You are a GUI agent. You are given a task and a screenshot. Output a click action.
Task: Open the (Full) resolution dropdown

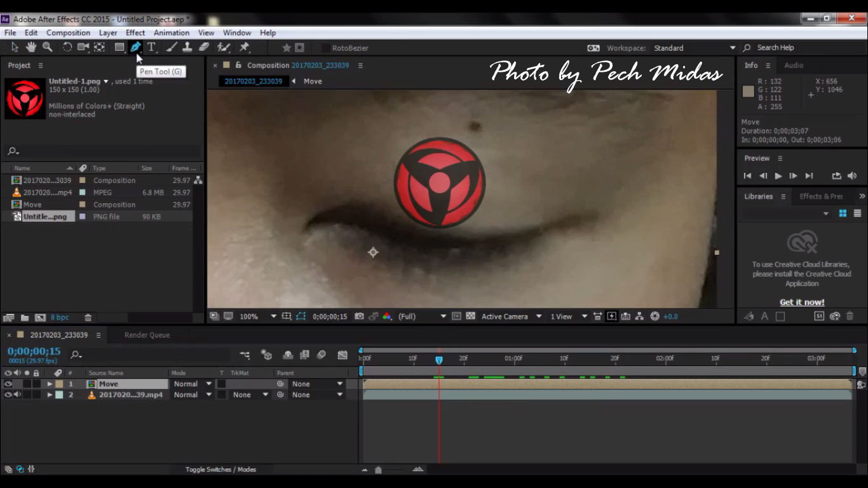tap(422, 316)
